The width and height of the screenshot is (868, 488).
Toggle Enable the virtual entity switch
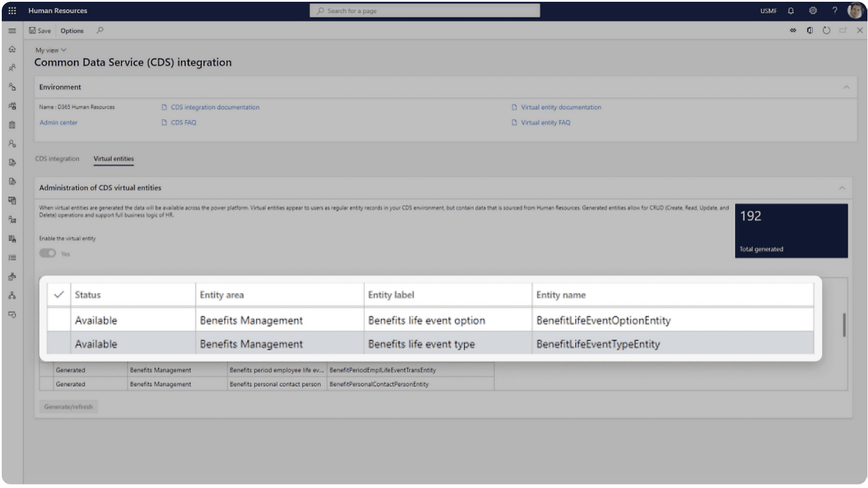click(48, 253)
